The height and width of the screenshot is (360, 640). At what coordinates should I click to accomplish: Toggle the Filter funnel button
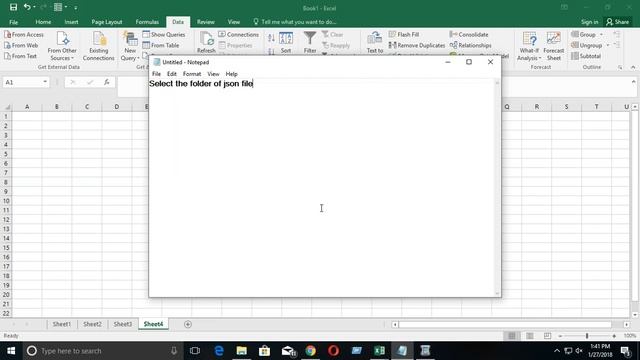[310, 42]
